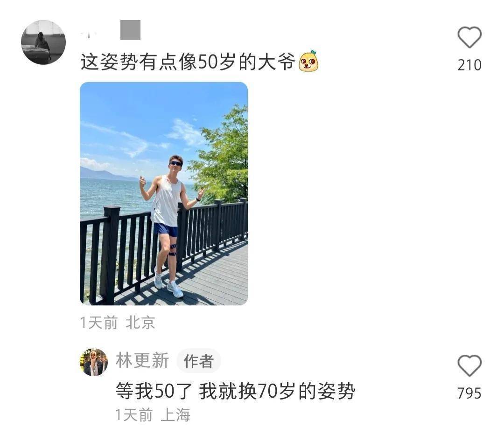
Task: Open the attached seaside photo
Action: 164,193
